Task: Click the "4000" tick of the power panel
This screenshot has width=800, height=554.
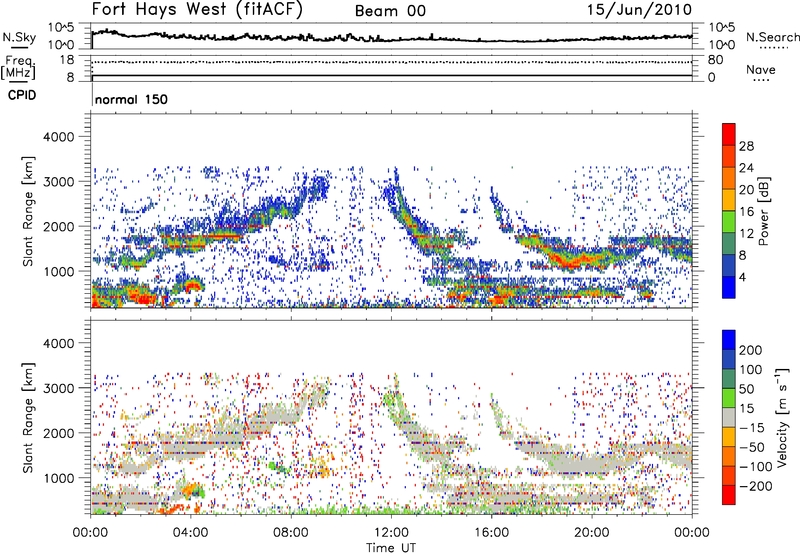Action: 58,137
